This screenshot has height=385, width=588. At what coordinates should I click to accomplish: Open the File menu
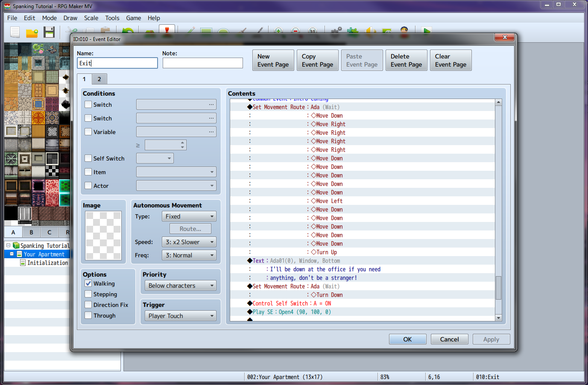point(12,18)
